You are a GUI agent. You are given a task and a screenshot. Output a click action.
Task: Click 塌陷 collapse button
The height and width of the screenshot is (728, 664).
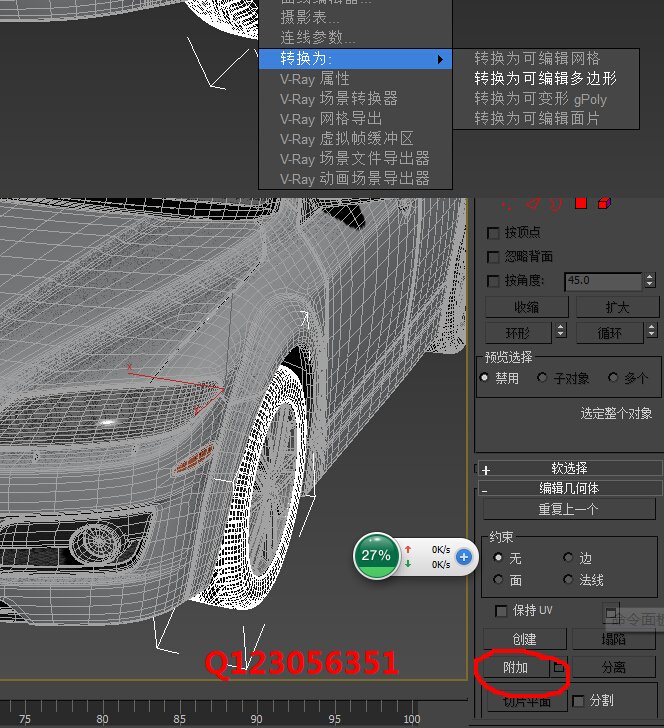click(613, 639)
